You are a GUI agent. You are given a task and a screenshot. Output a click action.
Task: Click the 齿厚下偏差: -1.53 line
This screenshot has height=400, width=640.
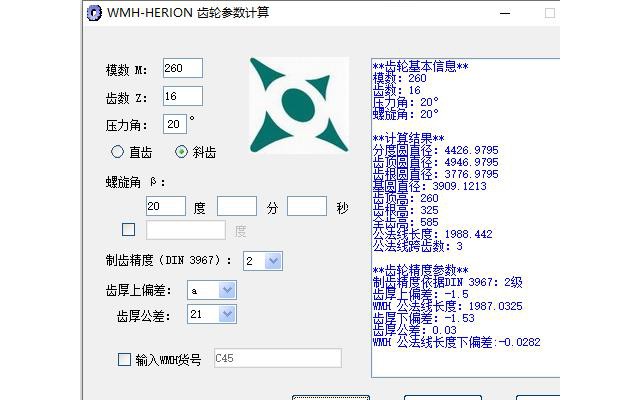424,318
